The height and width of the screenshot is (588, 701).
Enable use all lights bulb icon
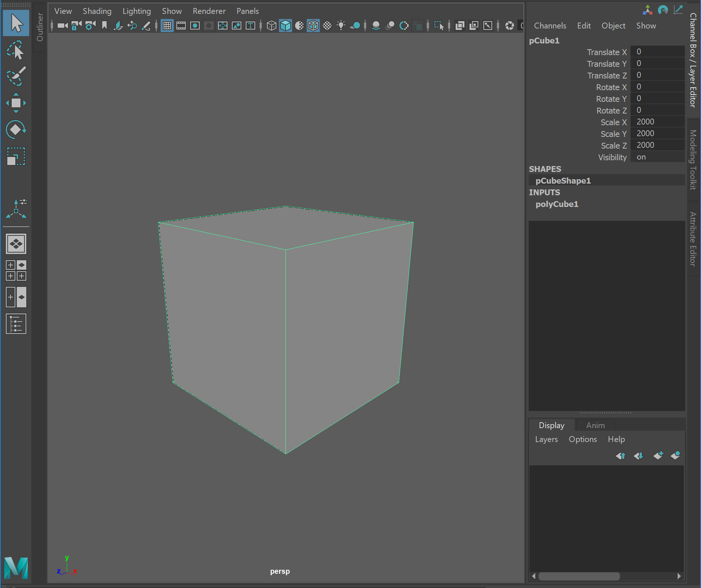[x=341, y=26]
